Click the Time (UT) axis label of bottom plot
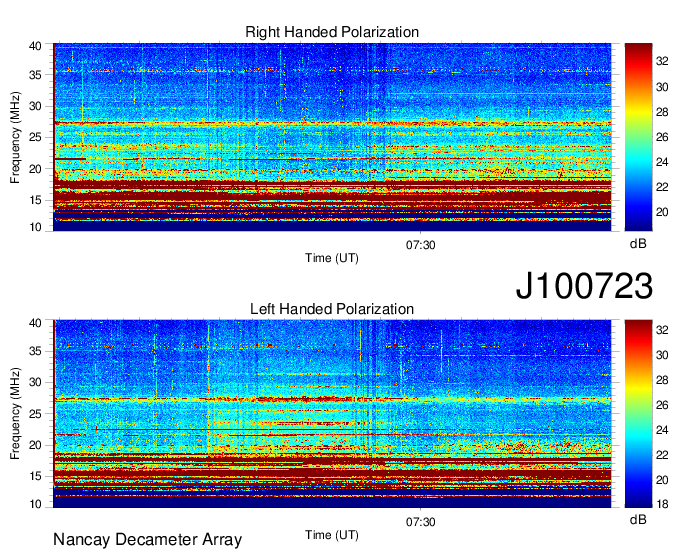This screenshot has height=552, width=680. coord(332,535)
